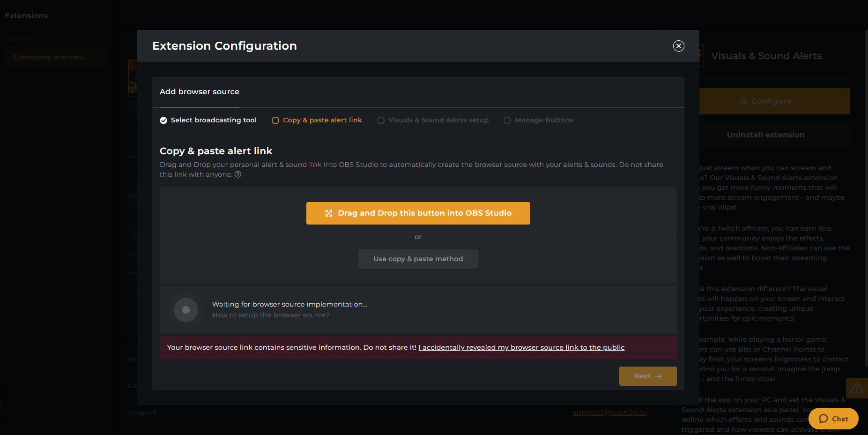Click the Uninstall extension button
This screenshot has height=435, width=868.
point(766,135)
